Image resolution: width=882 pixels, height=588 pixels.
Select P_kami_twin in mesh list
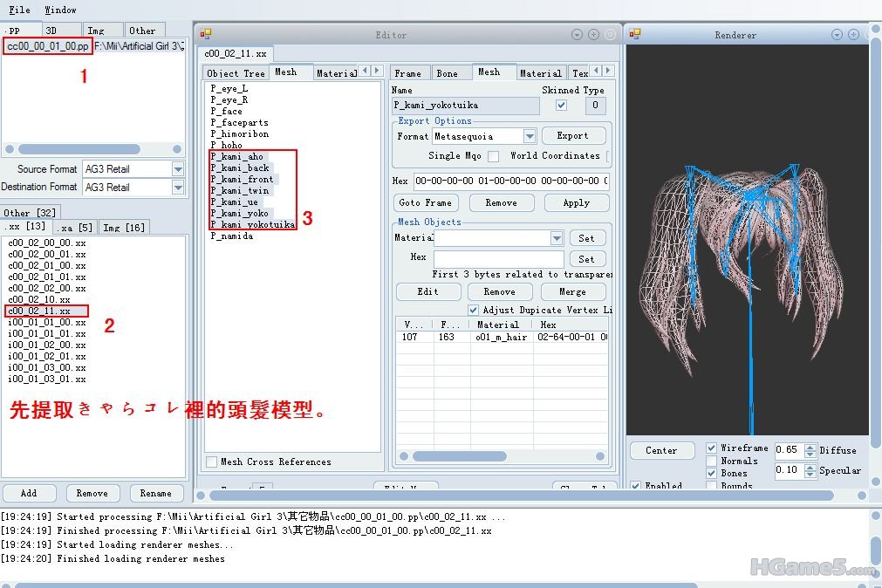[x=240, y=190]
